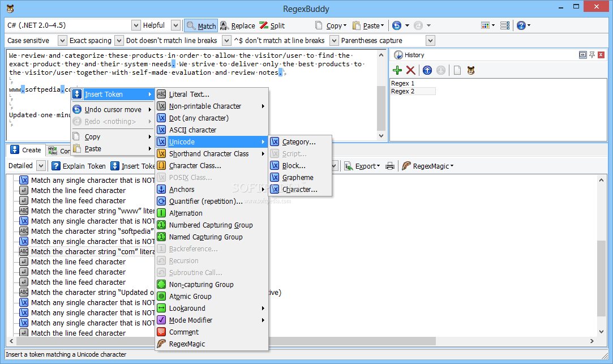Screen dimensions: 613x364
Task: Move regex up in History
Action: [427, 70]
